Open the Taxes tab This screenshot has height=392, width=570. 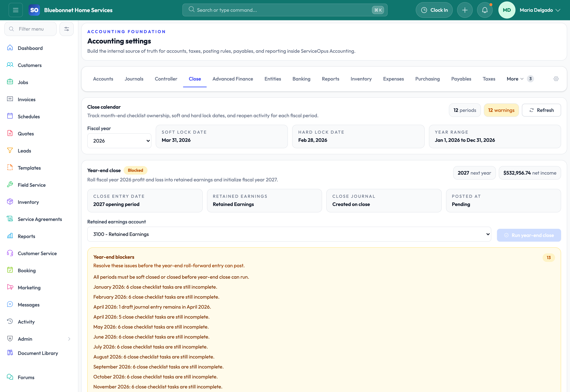[489, 79]
